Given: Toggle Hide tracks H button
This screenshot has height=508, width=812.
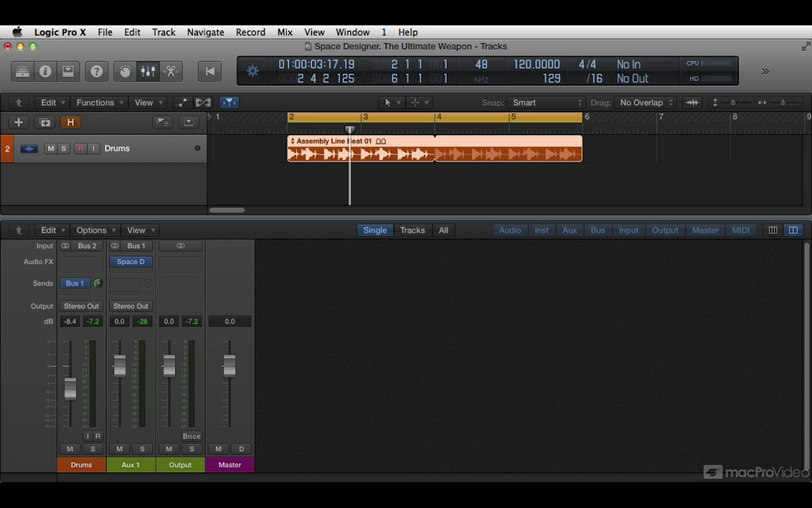Looking at the screenshot, I should 70,123.
